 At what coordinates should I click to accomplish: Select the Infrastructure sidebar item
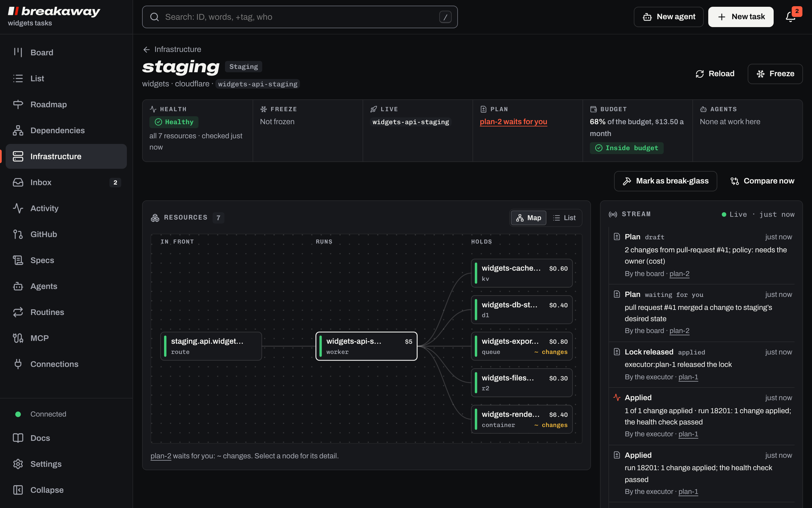click(66, 156)
